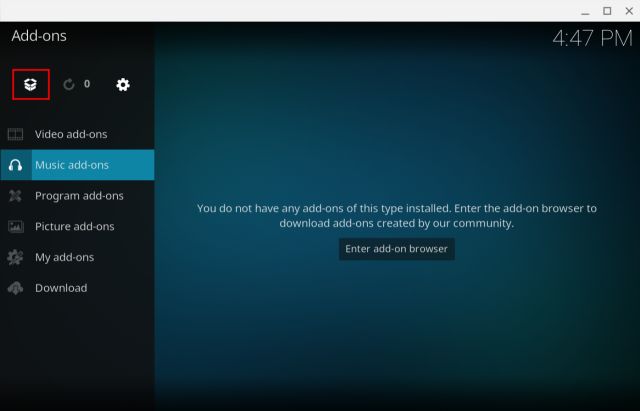Screen dimensions: 640x411
Task: Click the Add-ons page title
Action: click(39, 36)
